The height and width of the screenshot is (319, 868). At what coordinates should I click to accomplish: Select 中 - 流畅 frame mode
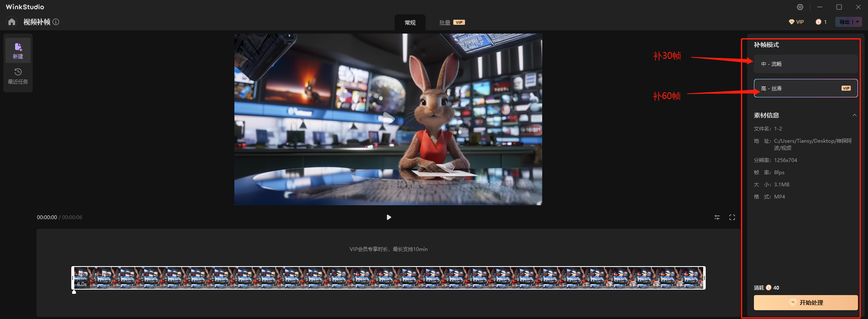[x=806, y=64]
